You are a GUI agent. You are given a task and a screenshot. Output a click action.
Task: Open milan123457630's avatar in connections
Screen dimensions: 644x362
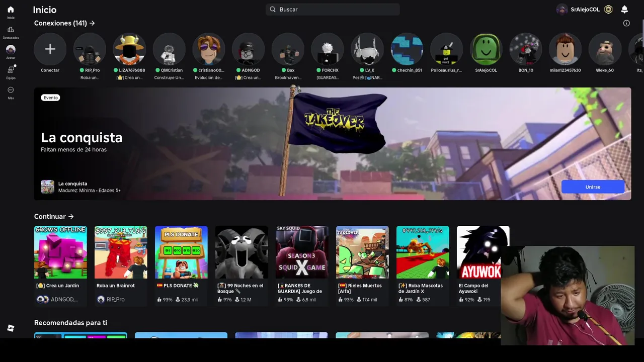point(566,49)
